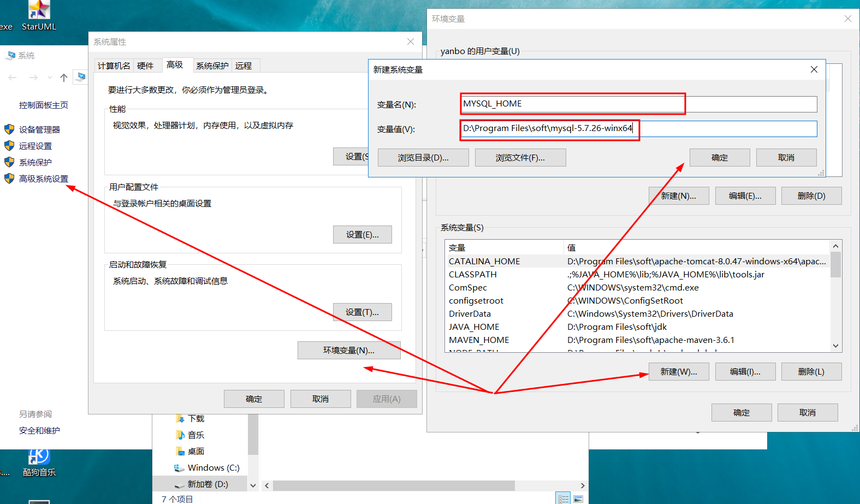Open the 计算机名 tab

pyautogui.click(x=114, y=66)
